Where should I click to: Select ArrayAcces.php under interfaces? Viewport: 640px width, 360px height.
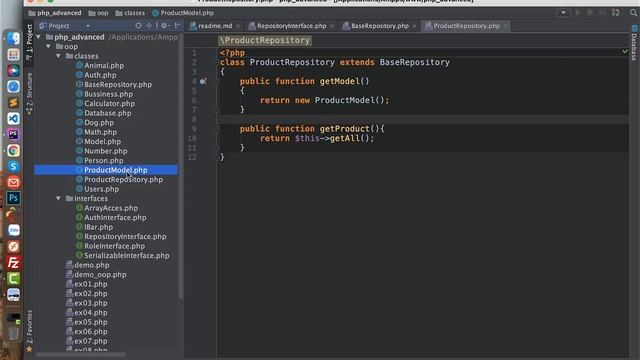coord(111,208)
